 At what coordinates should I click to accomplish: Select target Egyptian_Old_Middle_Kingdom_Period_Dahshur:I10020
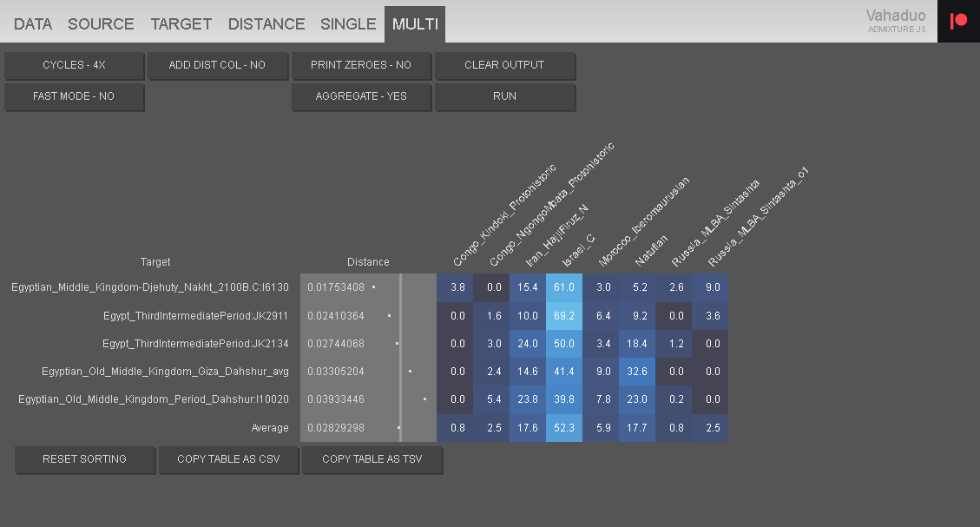pyautogui.click(x=153, y=399)
